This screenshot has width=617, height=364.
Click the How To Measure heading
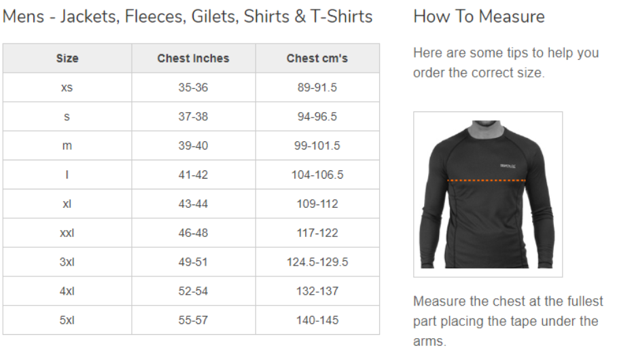pyautogui.click(x=479, y=16)
